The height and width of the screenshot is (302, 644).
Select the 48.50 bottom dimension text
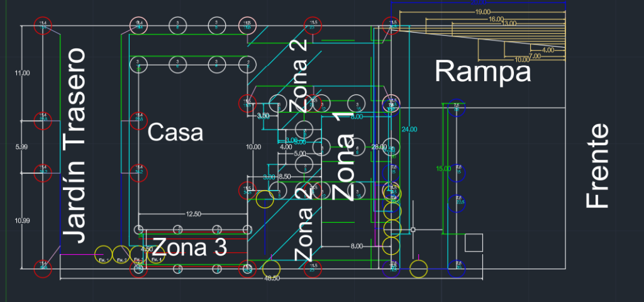(272, 277)
